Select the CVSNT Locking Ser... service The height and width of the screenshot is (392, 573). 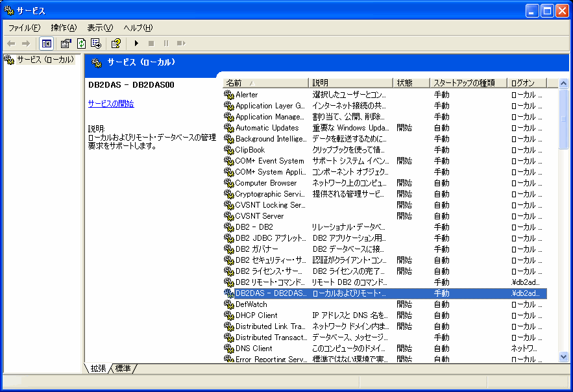click(385, 205)
